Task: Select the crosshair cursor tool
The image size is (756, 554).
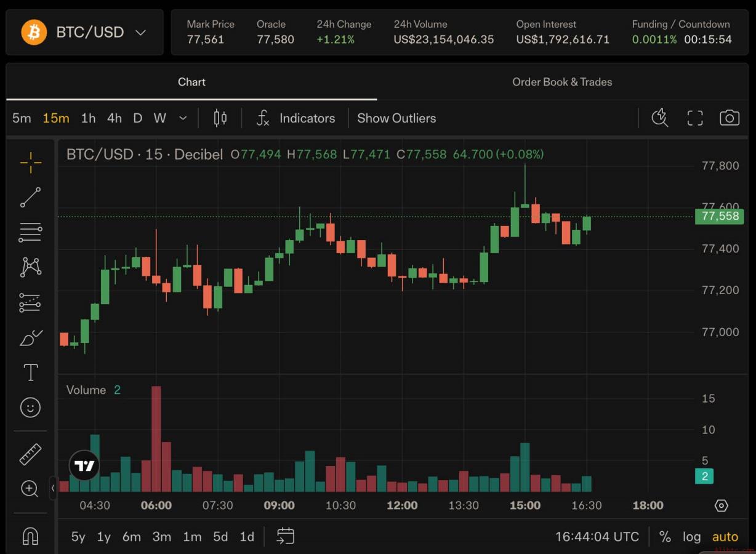Action: click(30, 163)
